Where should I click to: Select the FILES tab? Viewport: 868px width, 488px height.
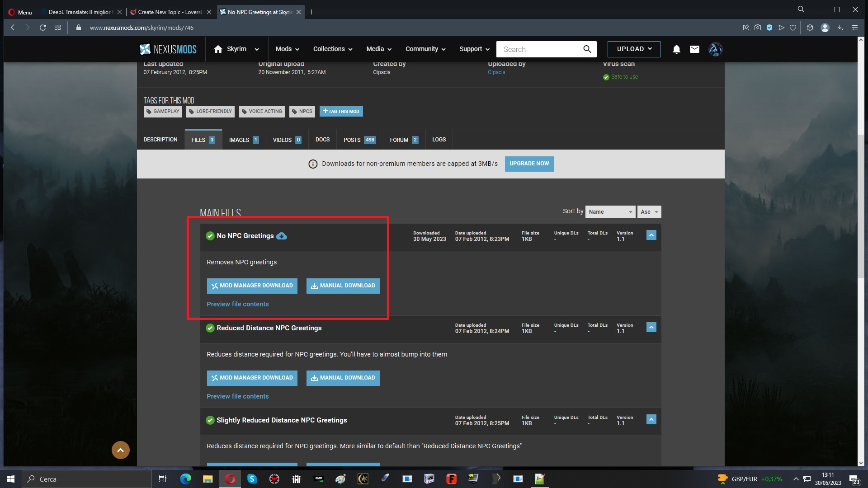click(203, 140)
